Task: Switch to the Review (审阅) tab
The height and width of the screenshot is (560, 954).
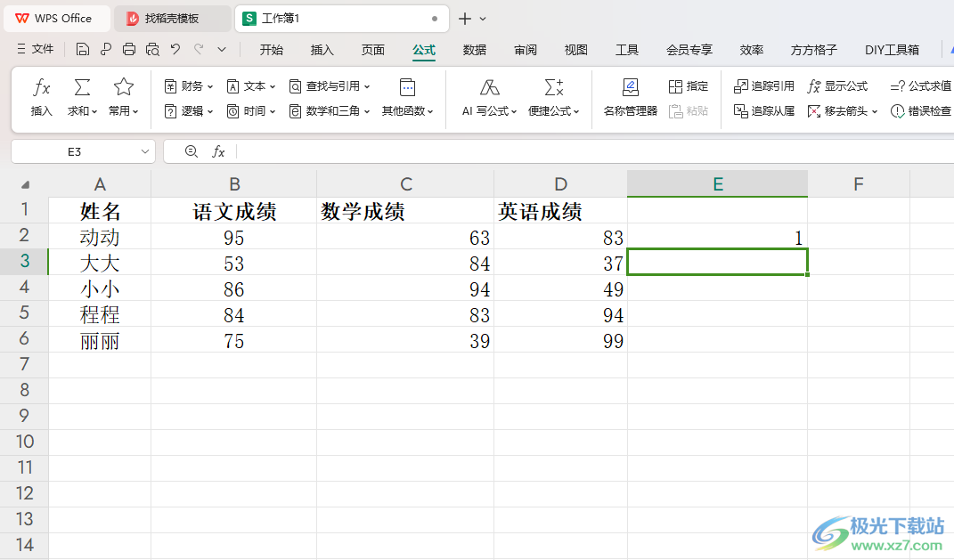Action: click(x=525, y=50)
